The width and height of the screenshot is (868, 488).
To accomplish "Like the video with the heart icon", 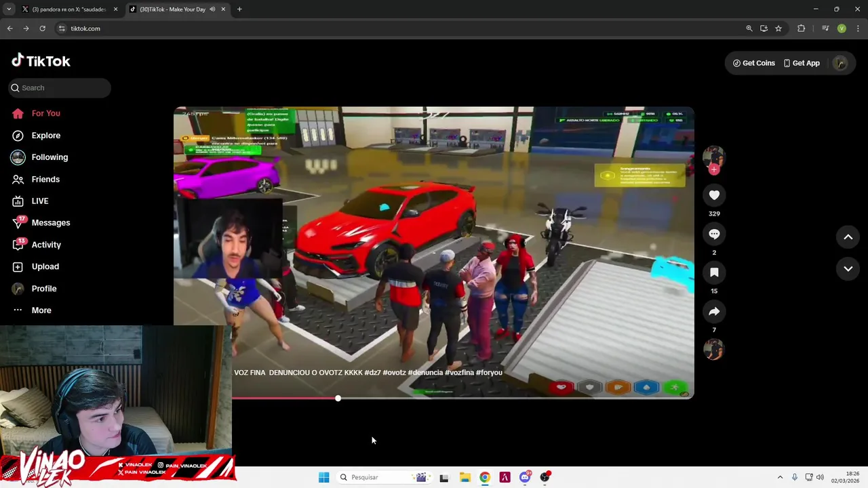I will pyautogui.click(x=714, y=195).
